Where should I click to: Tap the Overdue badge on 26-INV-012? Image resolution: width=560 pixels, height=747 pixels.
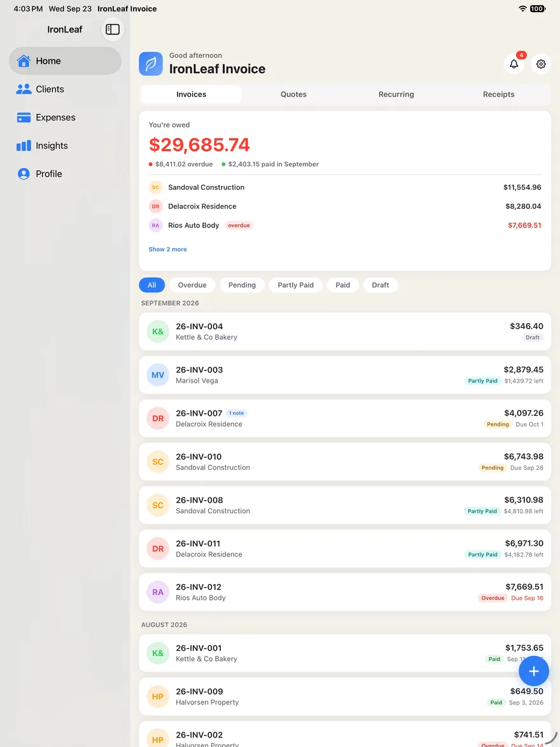[493, 598]
